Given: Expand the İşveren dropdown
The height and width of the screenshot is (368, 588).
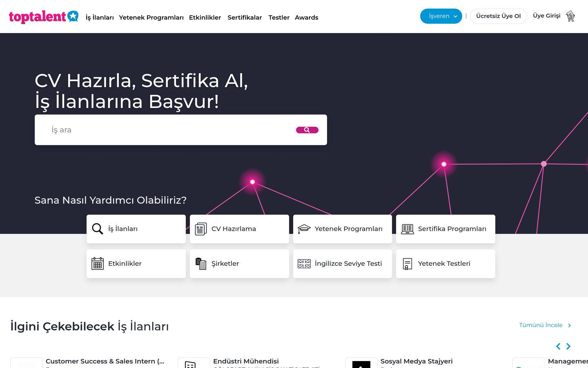Looking at the screenshot, I should tap(441, 16).
